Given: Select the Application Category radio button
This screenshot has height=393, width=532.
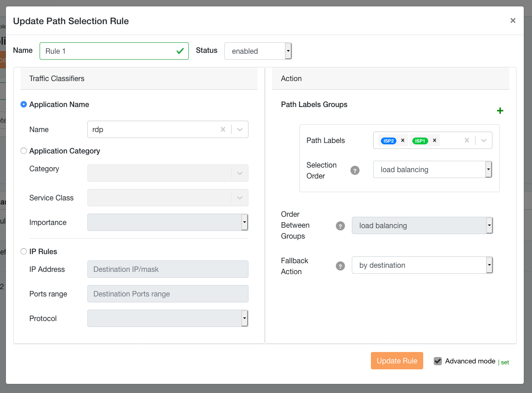Looking at the screenshot, I should click(24, 151).
